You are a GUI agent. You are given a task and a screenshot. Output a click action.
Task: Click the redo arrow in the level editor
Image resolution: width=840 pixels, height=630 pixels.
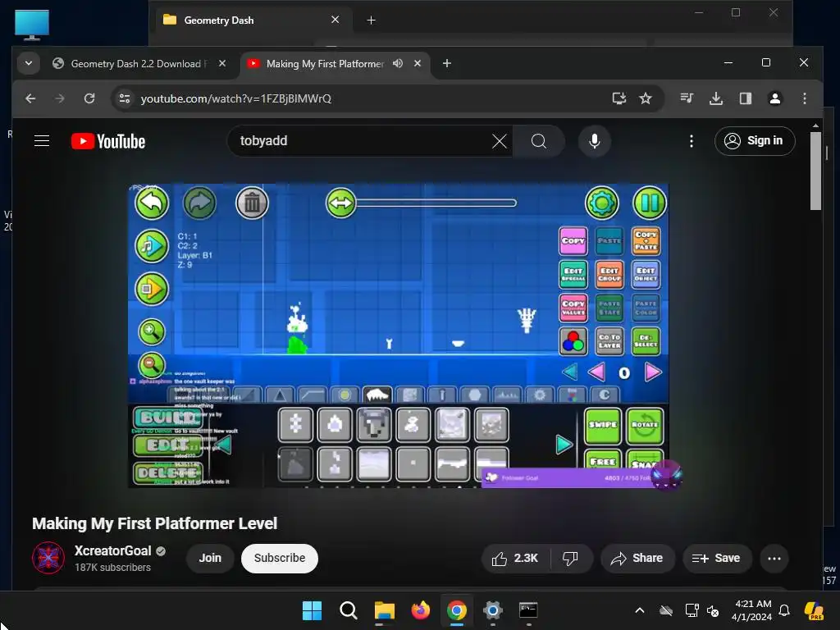[200, 203]
